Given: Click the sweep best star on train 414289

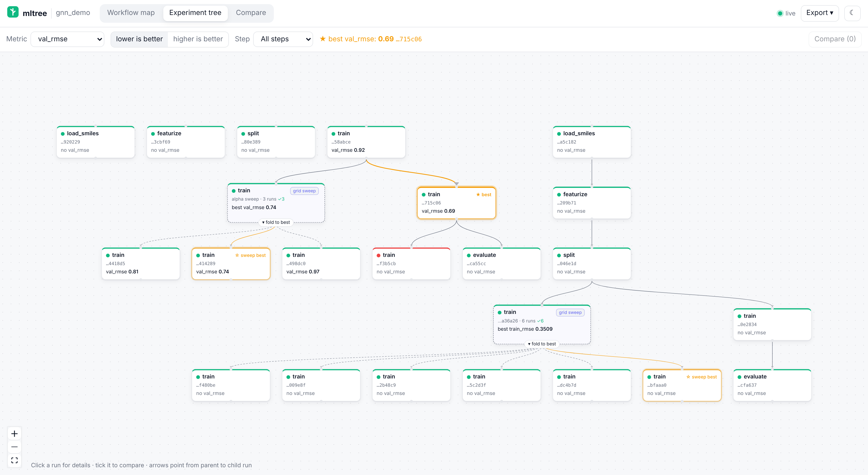Looking at the screenshot, I should [237, 255].
